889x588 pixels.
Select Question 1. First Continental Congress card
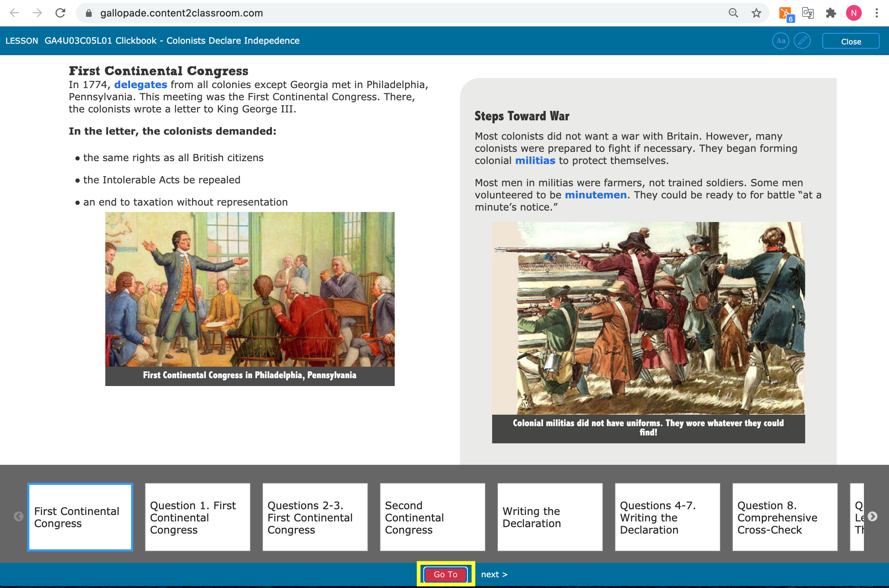pyautogui.click(x=198, y=517)
